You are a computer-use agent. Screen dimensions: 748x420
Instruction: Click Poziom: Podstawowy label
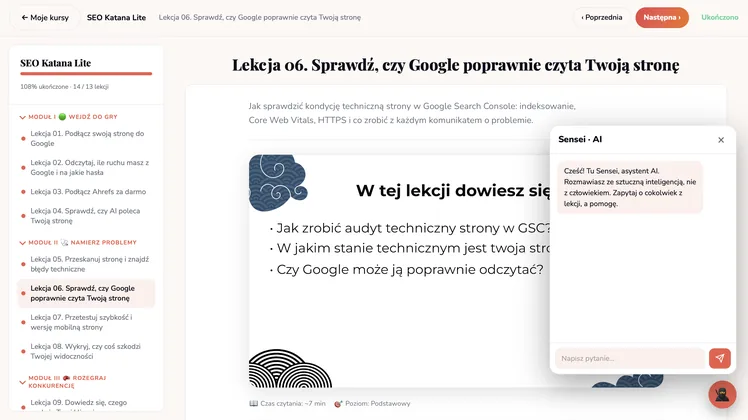click(x=377, y=404)
